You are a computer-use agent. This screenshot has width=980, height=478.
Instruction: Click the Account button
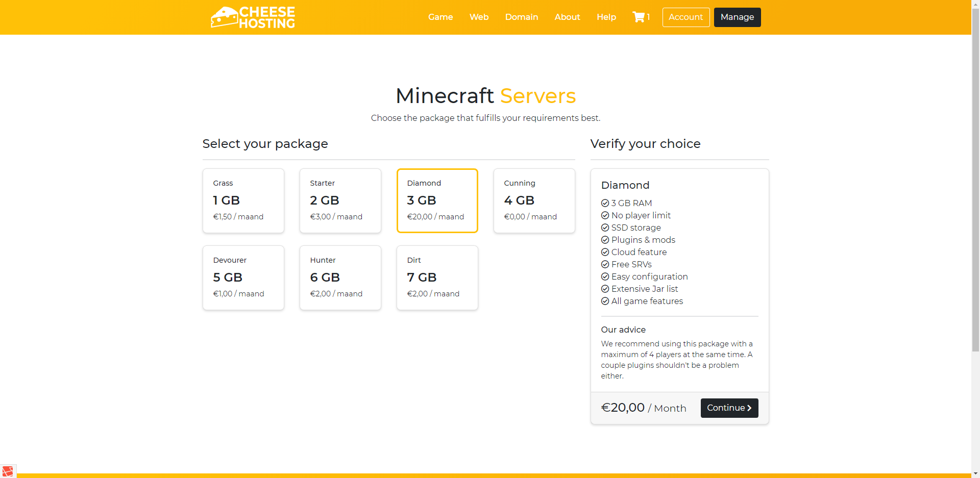click(685, 17)
